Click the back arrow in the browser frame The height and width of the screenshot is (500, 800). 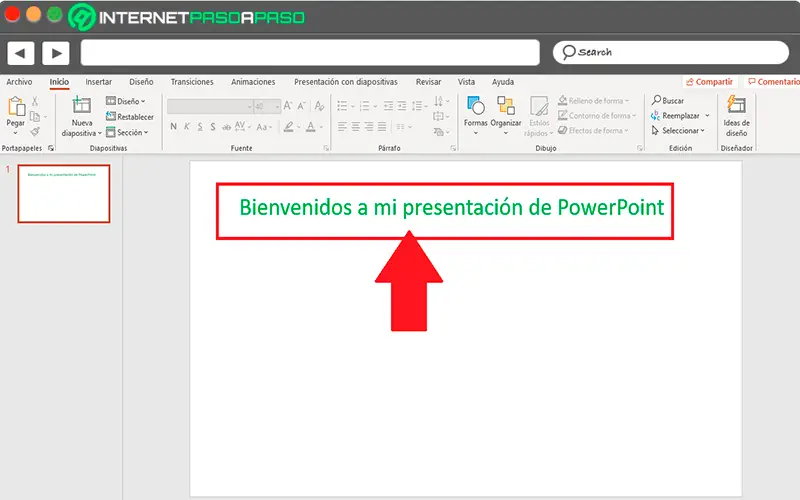[20, 53]
